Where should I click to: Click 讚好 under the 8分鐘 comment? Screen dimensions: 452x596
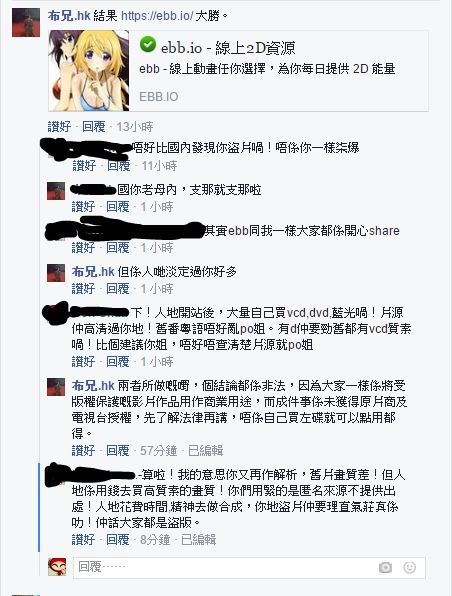83,540
